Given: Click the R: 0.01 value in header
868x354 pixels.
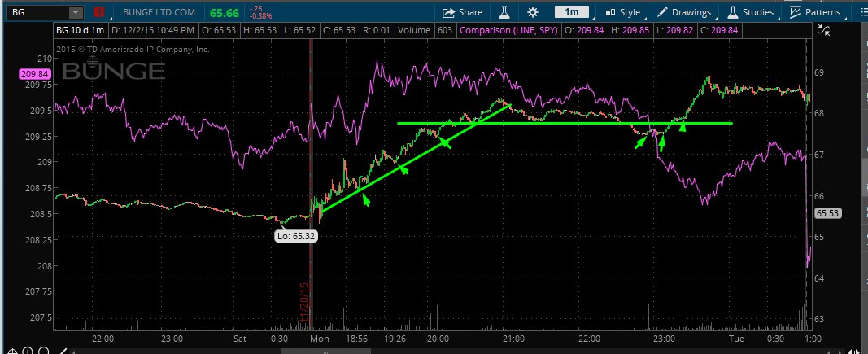Looking at the screenshot, I should (x=376, y=30).
